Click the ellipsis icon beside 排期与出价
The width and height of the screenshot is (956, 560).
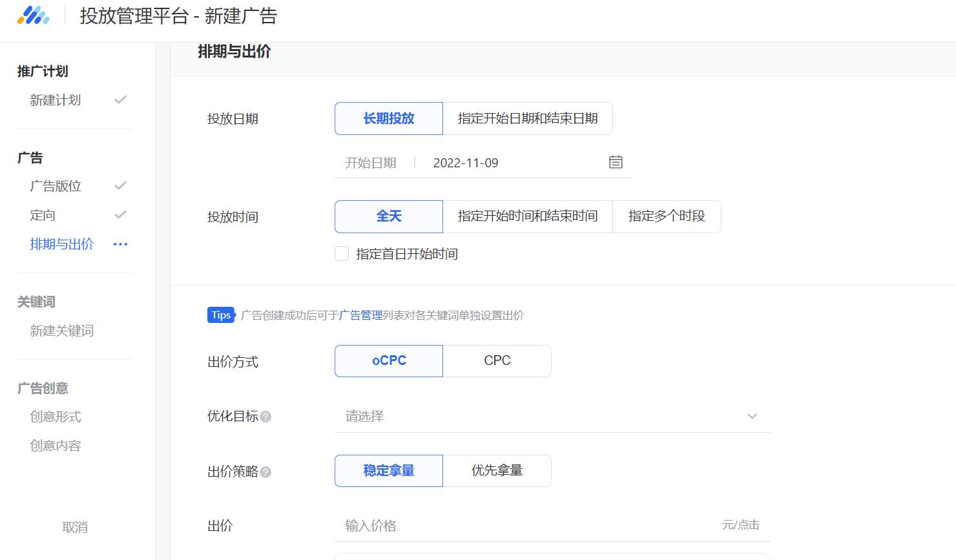pos(120,244)
